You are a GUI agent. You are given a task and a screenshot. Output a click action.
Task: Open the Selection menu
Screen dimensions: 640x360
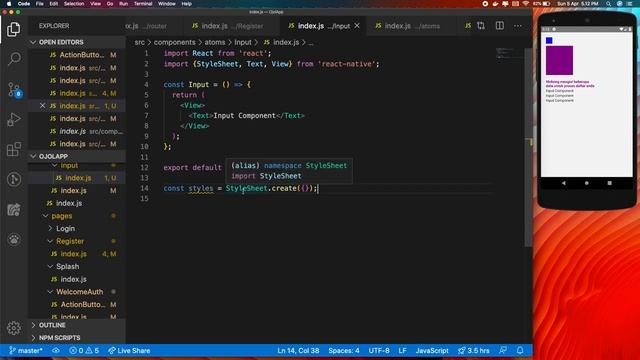74,4
